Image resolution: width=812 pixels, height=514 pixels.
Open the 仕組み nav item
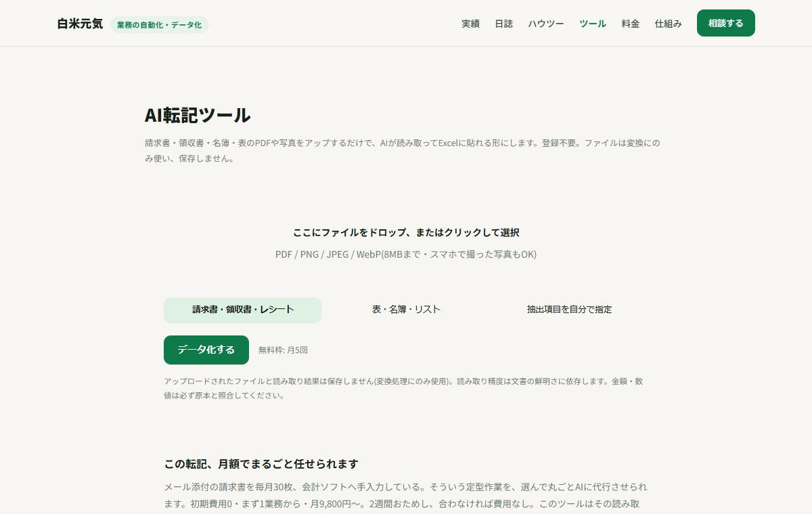(x=669, y=24)
